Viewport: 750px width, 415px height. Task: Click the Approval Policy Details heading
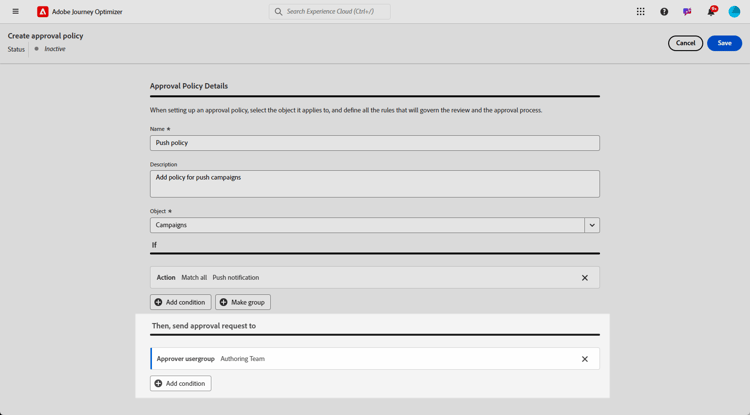188,86
